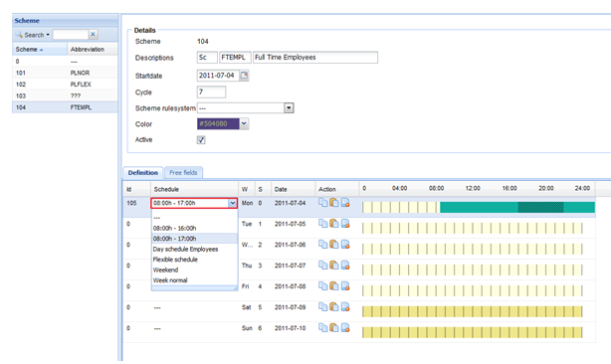Delete schedule on the Tue 2011-07-05 row

point(345,224)
